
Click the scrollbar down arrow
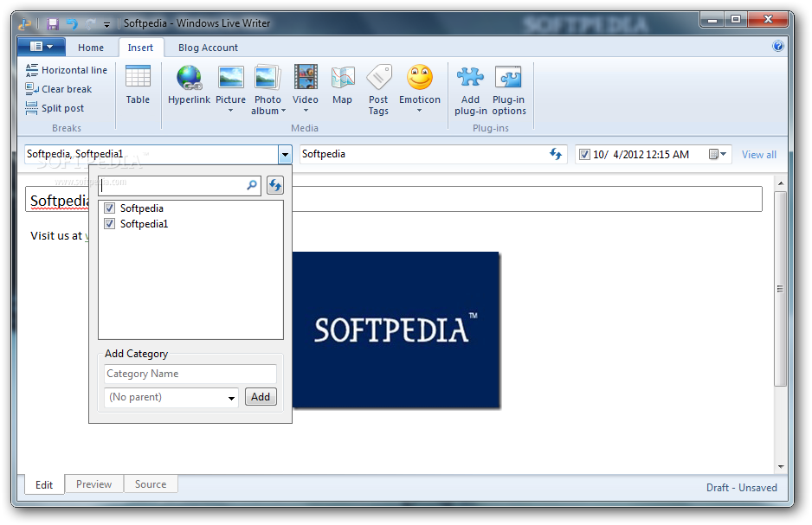(x=781, y=466)
